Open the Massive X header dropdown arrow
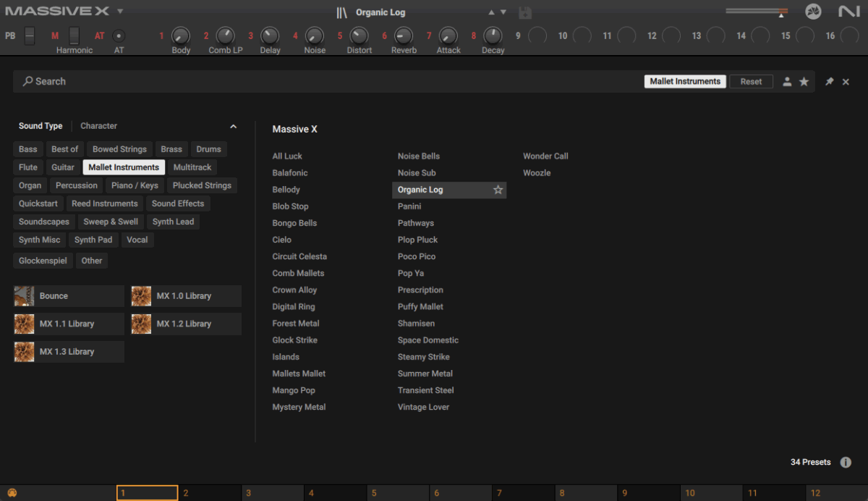Screen dimensions: 868x501 click(120, 12)
